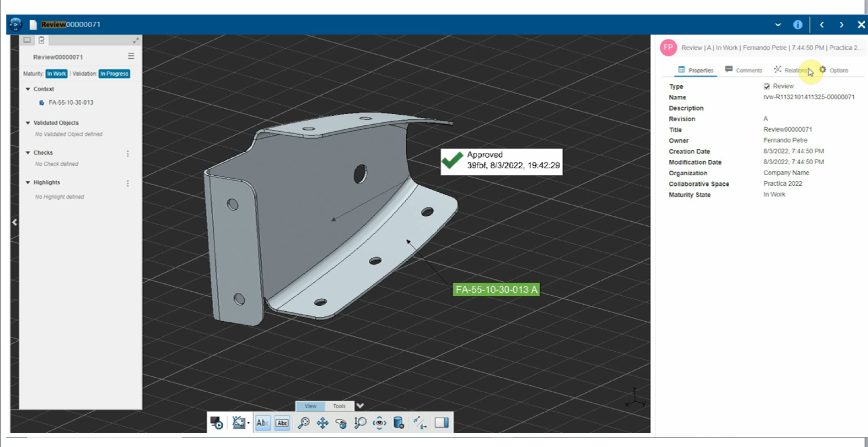The width and height of the screenshot is (868, 447).
Task: Activate the Rotate view tool
Action: 341,423
